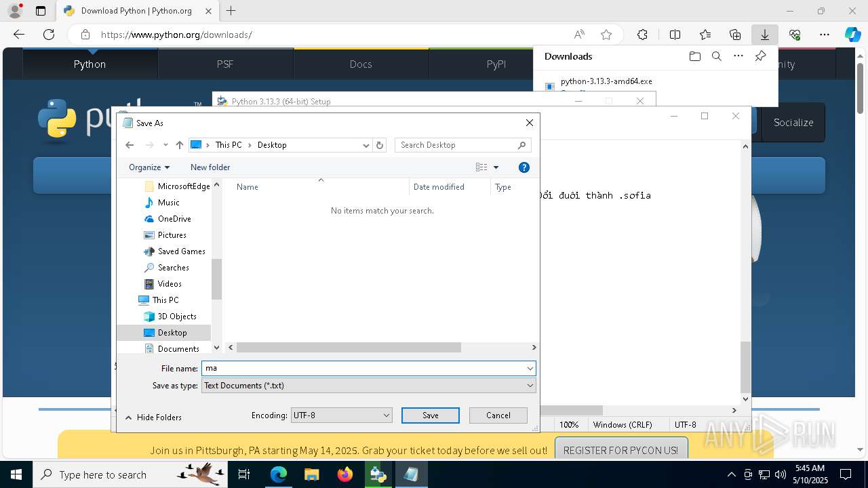Select Saved Games folder

pos(181,251)
